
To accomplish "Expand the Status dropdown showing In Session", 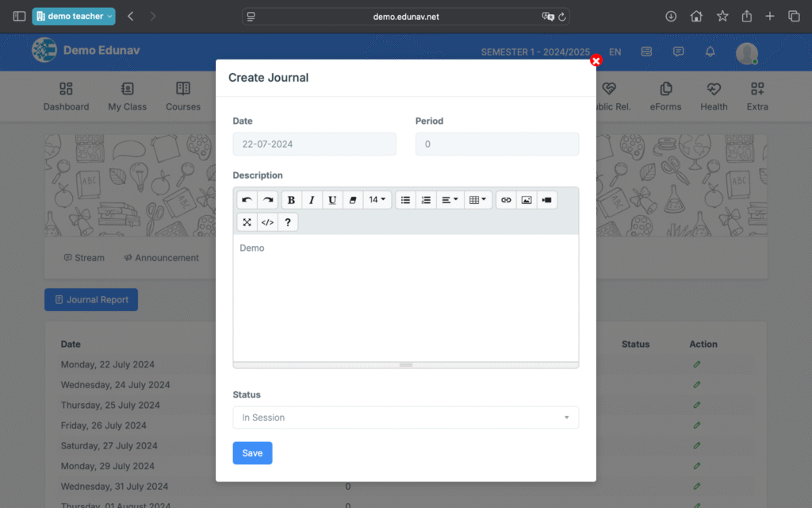I will point(405,418).
